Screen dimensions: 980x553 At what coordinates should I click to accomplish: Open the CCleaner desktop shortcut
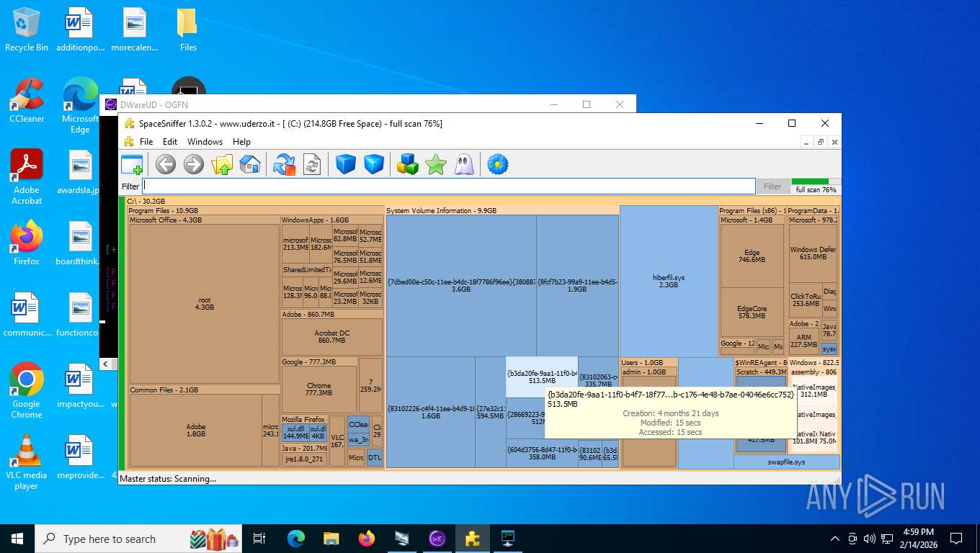coord(27,101)
